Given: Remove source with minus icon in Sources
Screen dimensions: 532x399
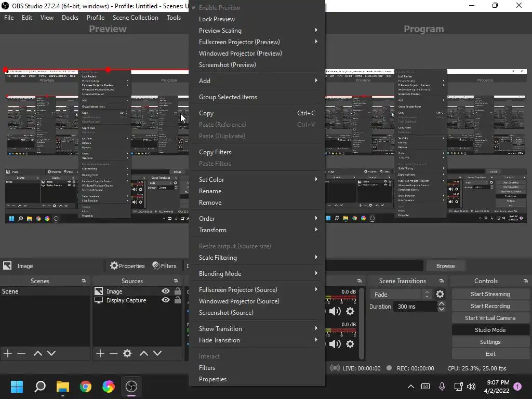Looking at the screenshot, I should tap(114, 353).
